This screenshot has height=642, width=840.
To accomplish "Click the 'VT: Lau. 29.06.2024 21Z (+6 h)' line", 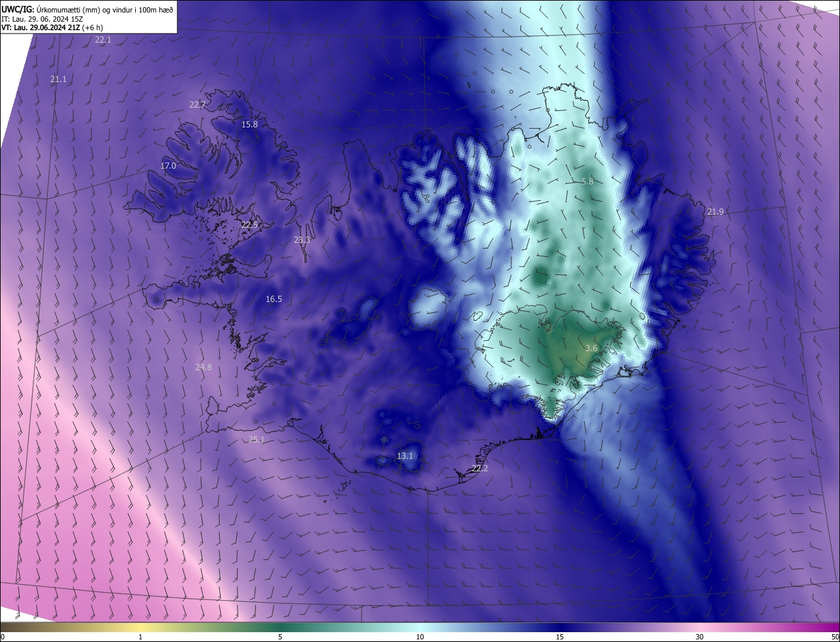I will pos(52,28).
